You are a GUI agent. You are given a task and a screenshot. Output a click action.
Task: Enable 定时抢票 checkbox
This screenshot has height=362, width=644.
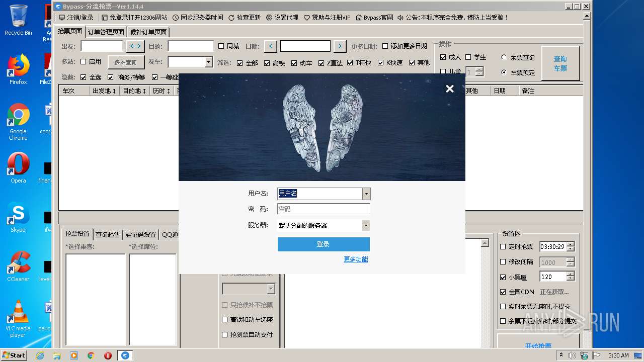[503, 247]
